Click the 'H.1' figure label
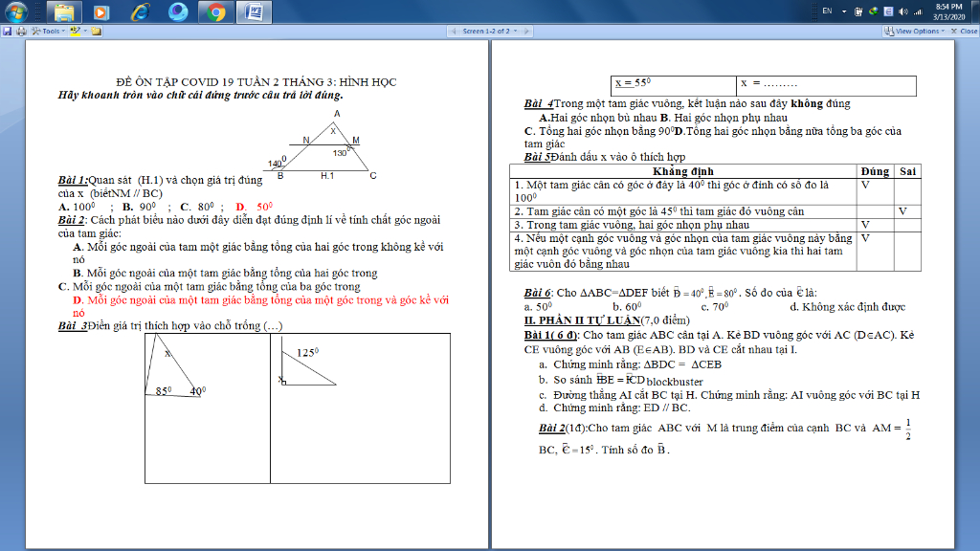The height and width of the screenshot is (551, 980). coord(327,176)
